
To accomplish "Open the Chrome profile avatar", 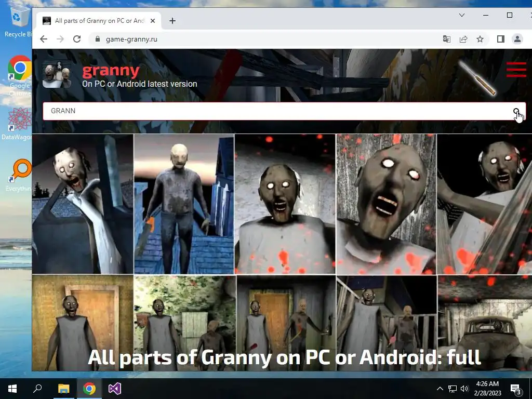I will tap(517, 39).
